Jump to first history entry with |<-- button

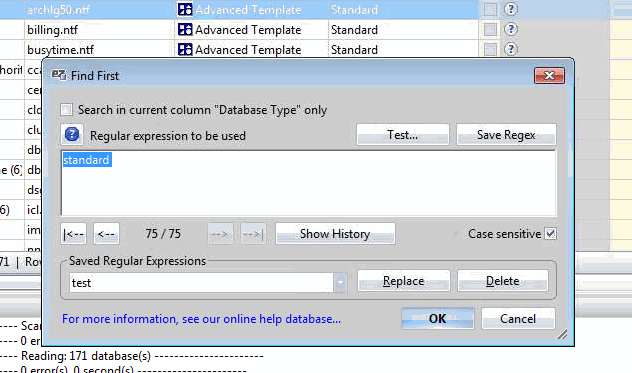click(73, 233)
